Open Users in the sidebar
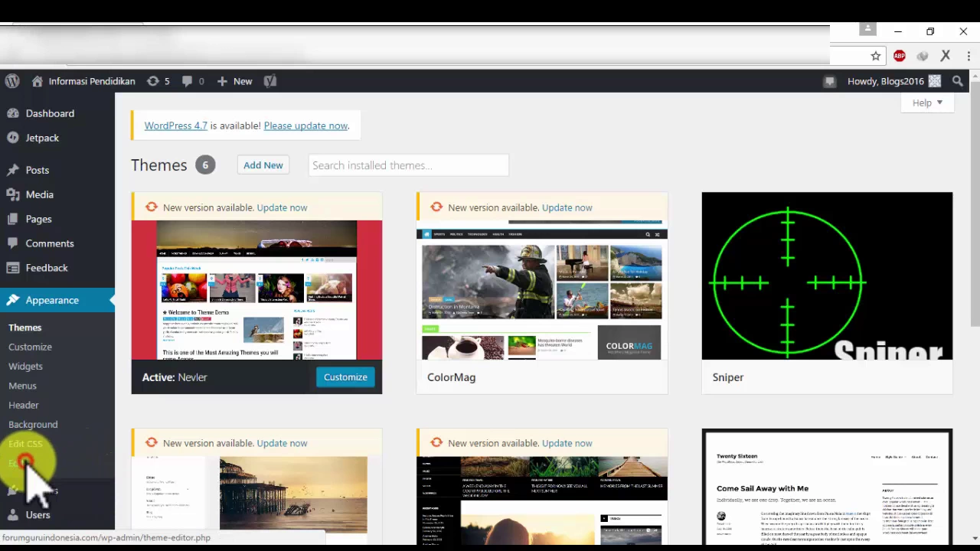The image size is (980, 551). point(38,515)
